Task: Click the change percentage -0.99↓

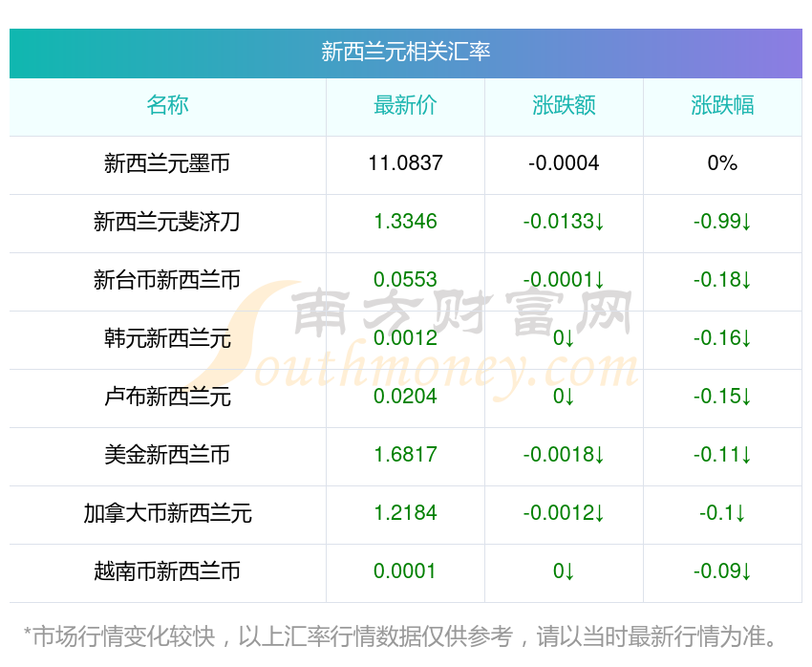Action: (722, 222)
